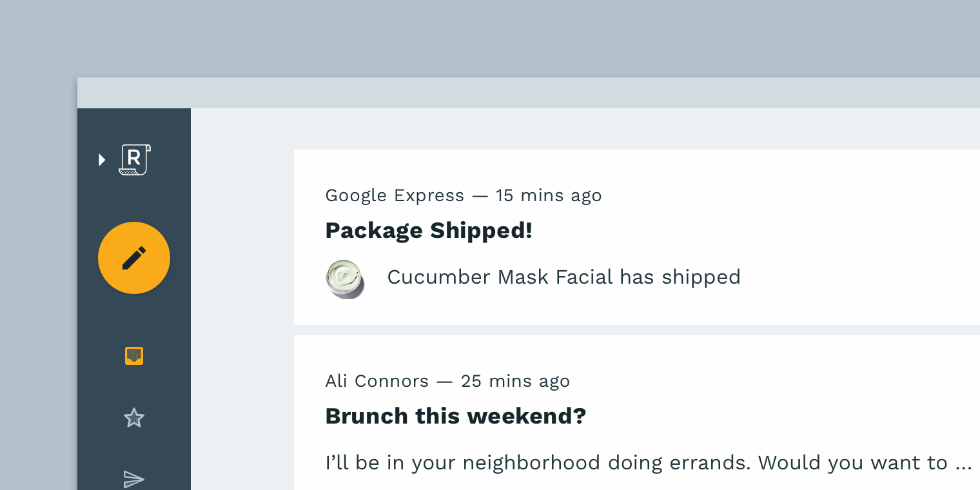Open Sent mail via paper plane icon
Screen dimensions: 980x490
[x=134, y=478]
